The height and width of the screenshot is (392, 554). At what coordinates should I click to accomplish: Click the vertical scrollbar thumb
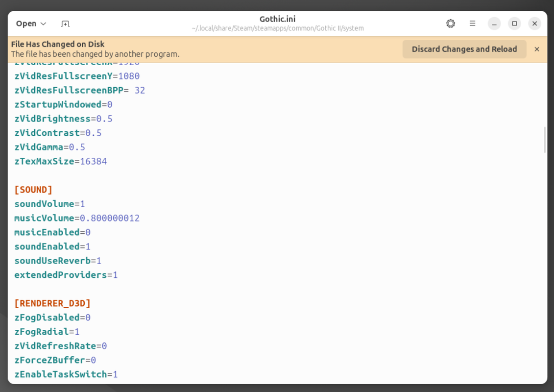tap(545, 140)
